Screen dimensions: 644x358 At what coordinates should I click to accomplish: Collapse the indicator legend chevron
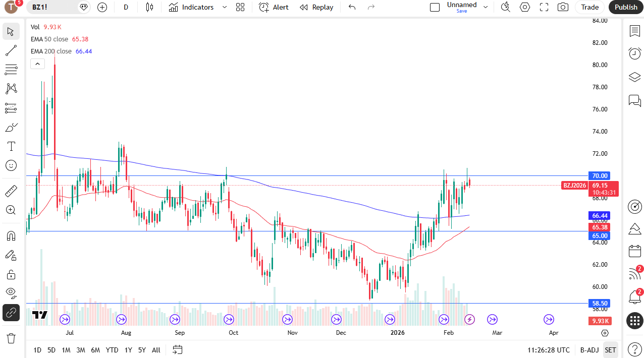[38, 64]
